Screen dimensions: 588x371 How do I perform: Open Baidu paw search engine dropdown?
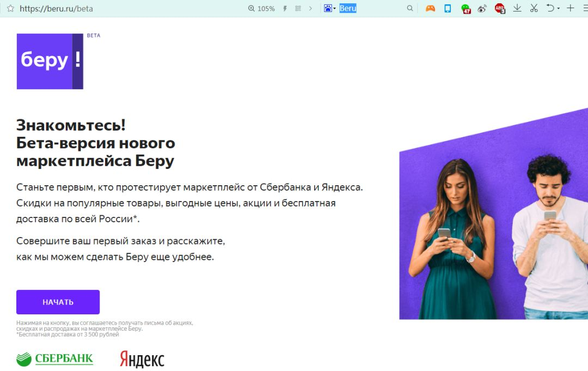click(329, 8)
